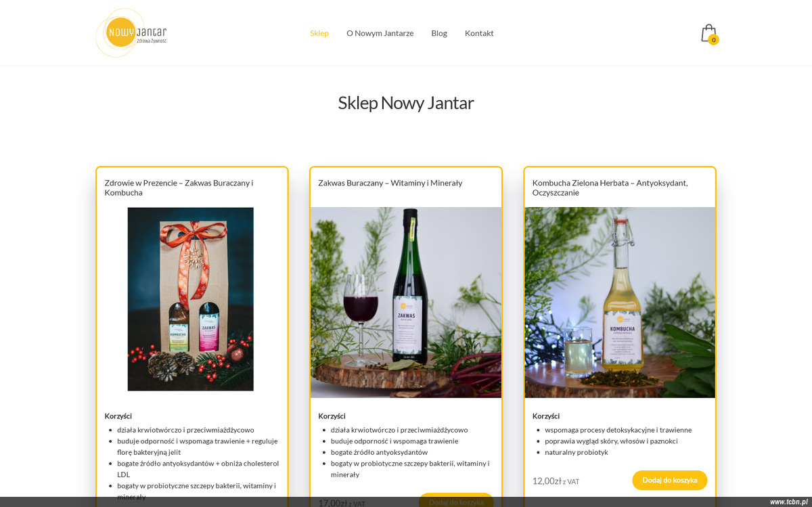The width and height of the screenshot is (812, 507).
Task: Add Zakwas Buraczany to cart
Action: [456, 502]
